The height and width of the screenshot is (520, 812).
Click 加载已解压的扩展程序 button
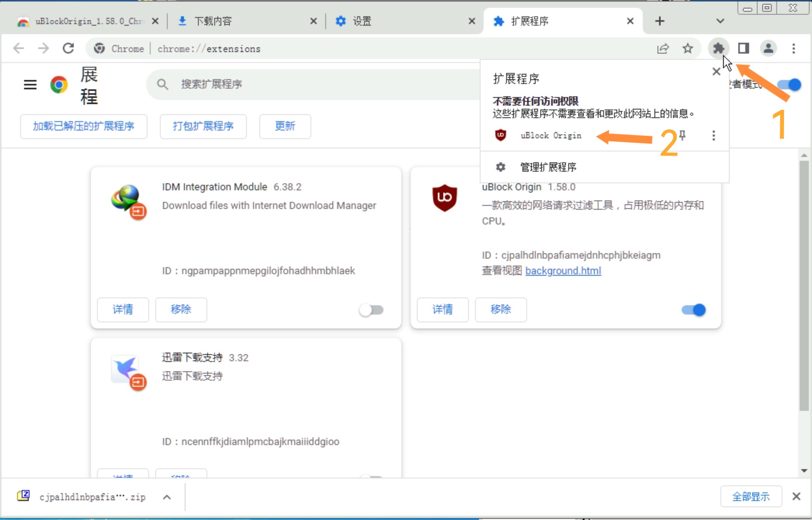(83, 126)
